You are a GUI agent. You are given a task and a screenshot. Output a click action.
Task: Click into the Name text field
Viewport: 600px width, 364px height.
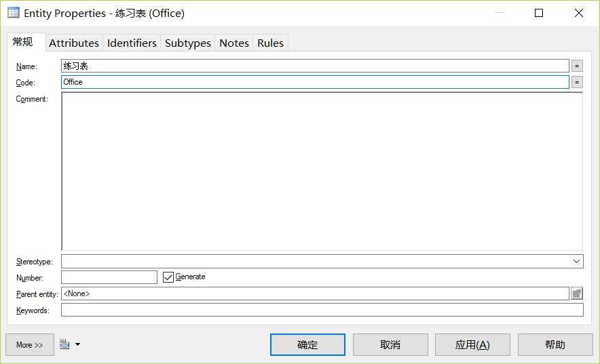[315, 66]
